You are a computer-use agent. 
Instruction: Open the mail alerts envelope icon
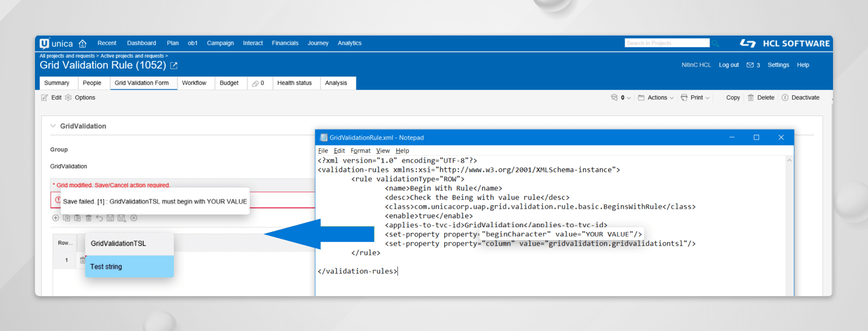pyautogui.click(x=750, y=65)
